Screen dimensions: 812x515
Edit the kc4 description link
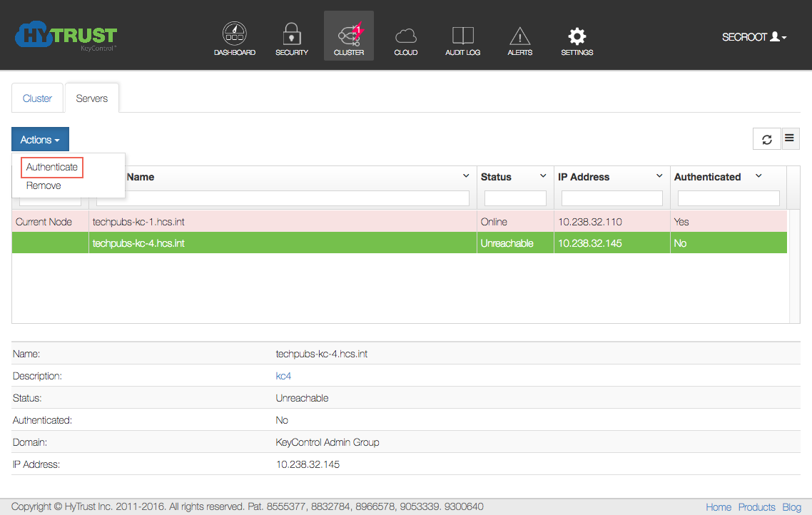tap(283, 376)
